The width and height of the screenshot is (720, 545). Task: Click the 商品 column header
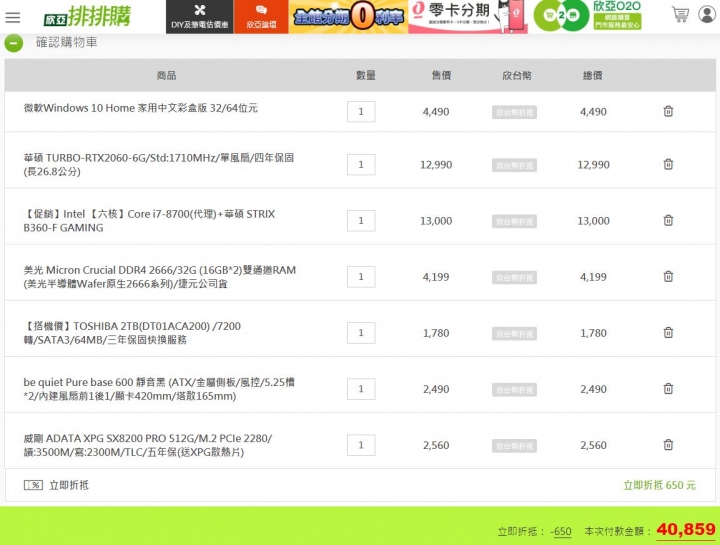[166, 75]
